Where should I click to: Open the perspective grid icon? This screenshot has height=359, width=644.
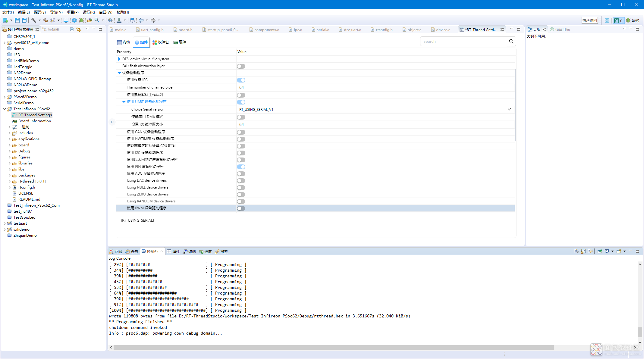click(x=607, y=20)
